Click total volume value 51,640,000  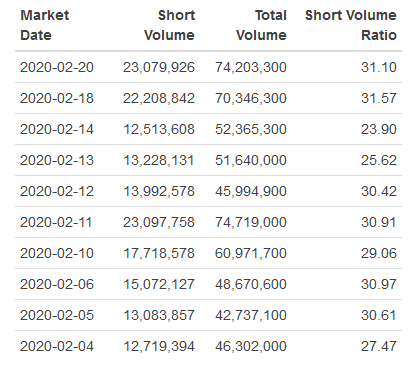[251, 160]
